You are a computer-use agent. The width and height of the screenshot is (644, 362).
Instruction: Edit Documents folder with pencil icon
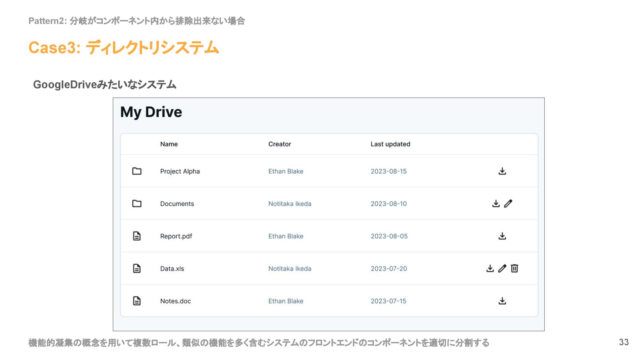[x=508, y=203]
